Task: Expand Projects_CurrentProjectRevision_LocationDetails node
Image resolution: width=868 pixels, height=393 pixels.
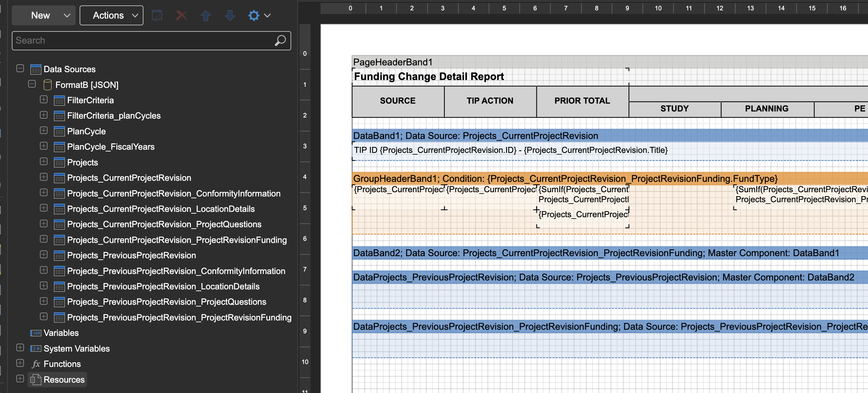Action: click(x=44, y=208)
